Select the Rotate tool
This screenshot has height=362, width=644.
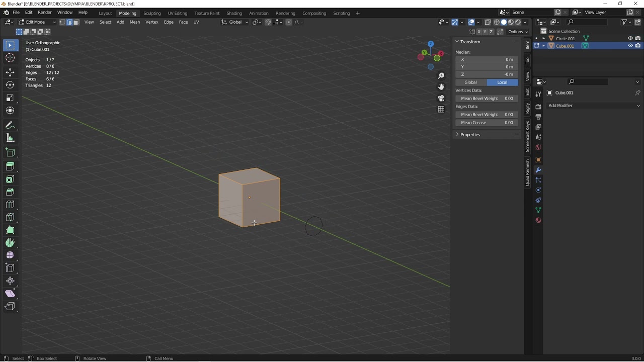pos(10,85)
